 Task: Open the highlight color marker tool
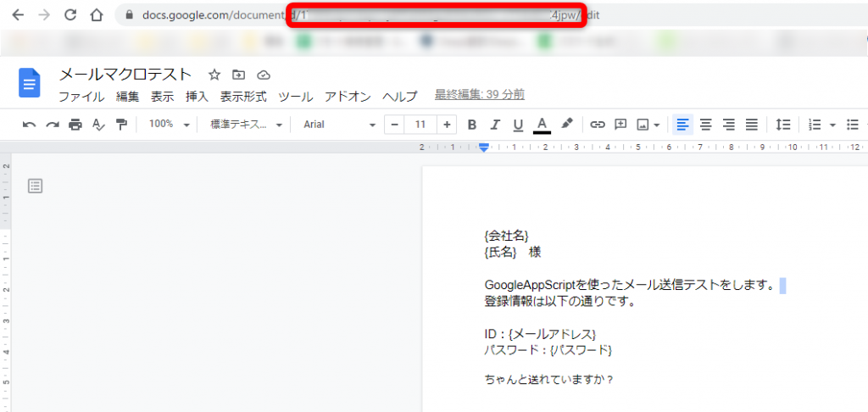pyautogui.click(x=567, y=124)
